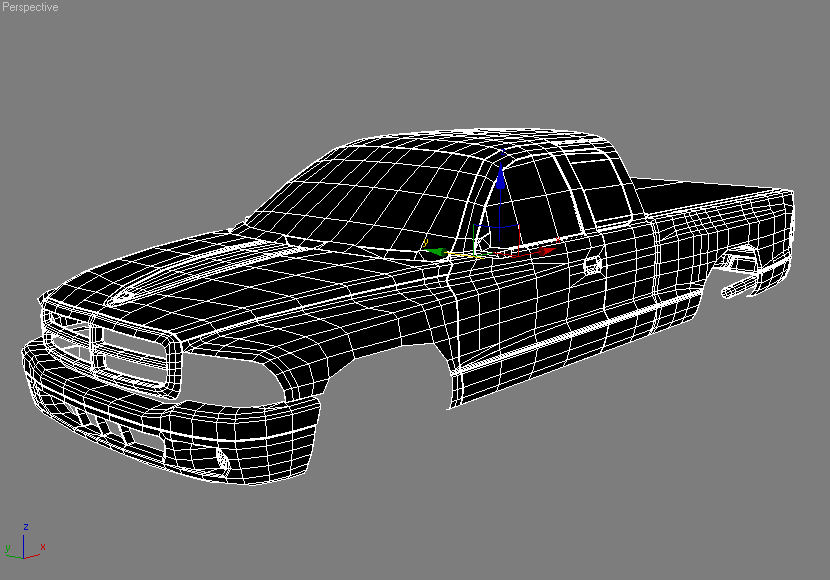Select the round fog light on bumper

(222, 457)
